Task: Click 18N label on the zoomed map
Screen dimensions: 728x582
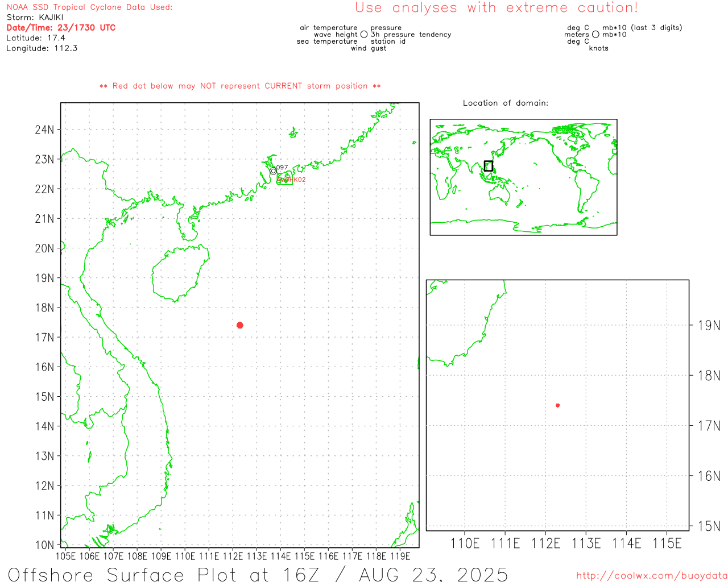Action: (x=709, y=376)
